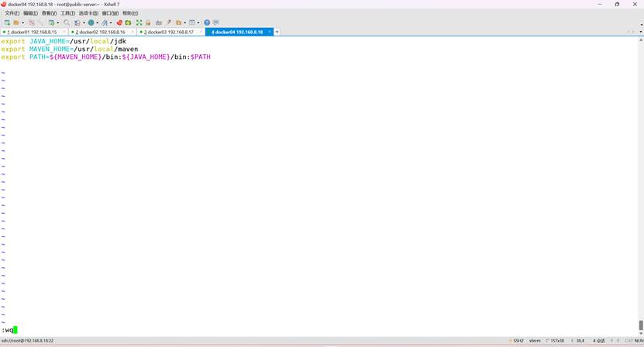Click the magnifier Find icon
The width and height of the screenshot is (644, 347).
point(67,22)
